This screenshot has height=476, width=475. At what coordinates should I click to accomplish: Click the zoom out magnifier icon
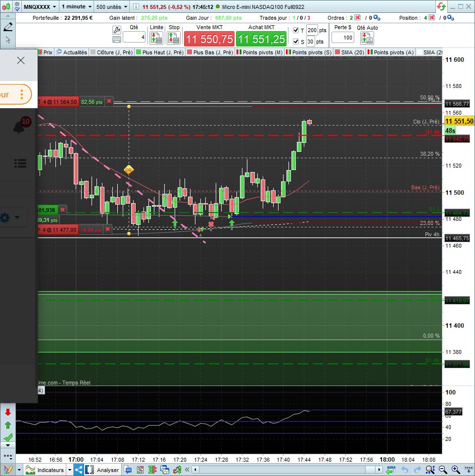[x=442, y=470]
